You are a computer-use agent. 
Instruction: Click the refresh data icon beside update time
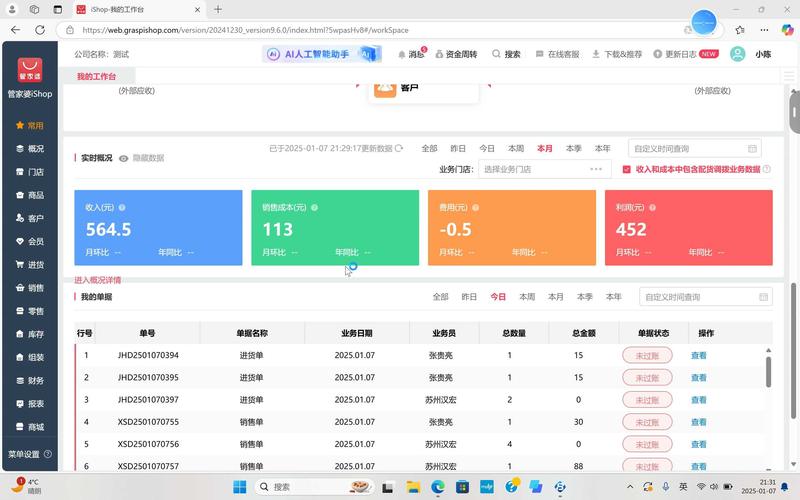(399, 148)
